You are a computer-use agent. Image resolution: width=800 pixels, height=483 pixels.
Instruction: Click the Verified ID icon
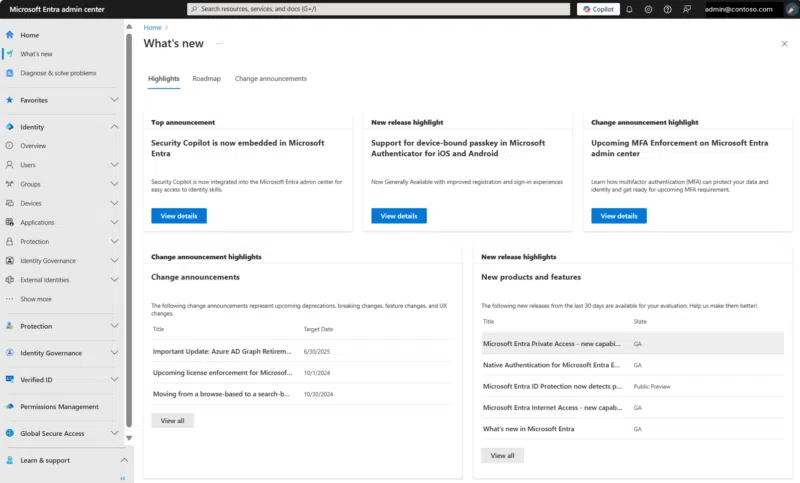tap(10, 379)
